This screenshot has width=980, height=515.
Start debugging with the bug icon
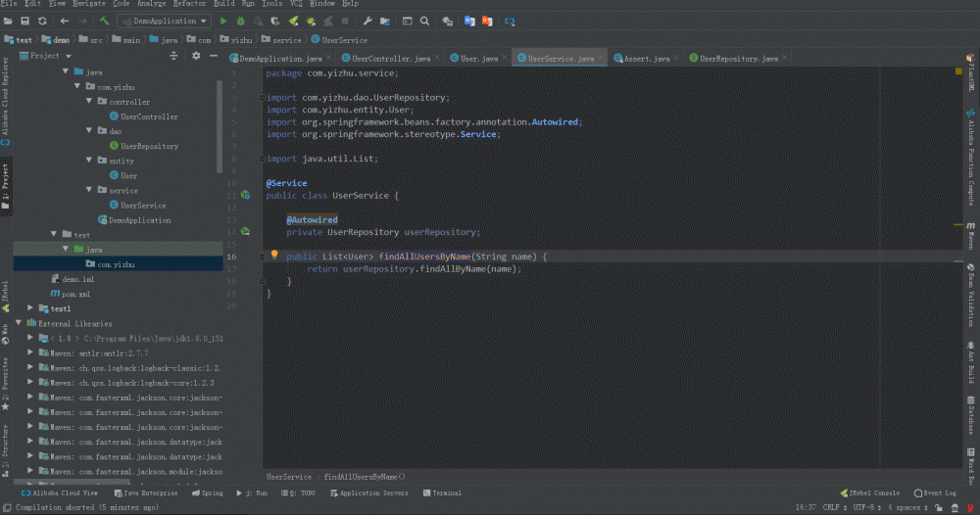[241, 21]
